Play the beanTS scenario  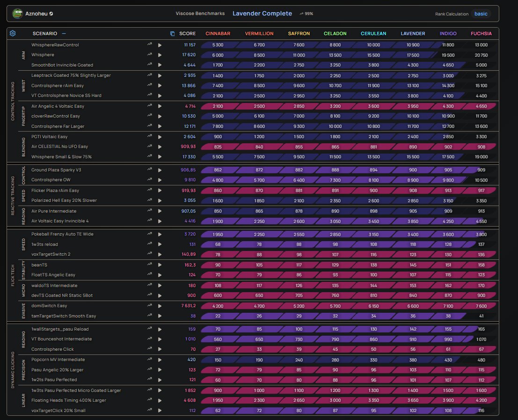(160, 265)
